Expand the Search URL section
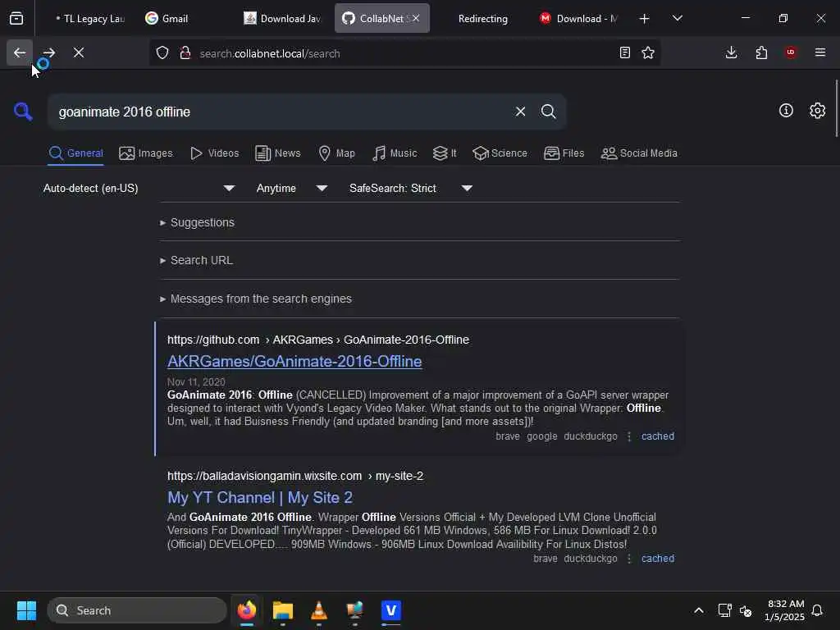This screenshot has height=630, width=840. pos(196,260)
